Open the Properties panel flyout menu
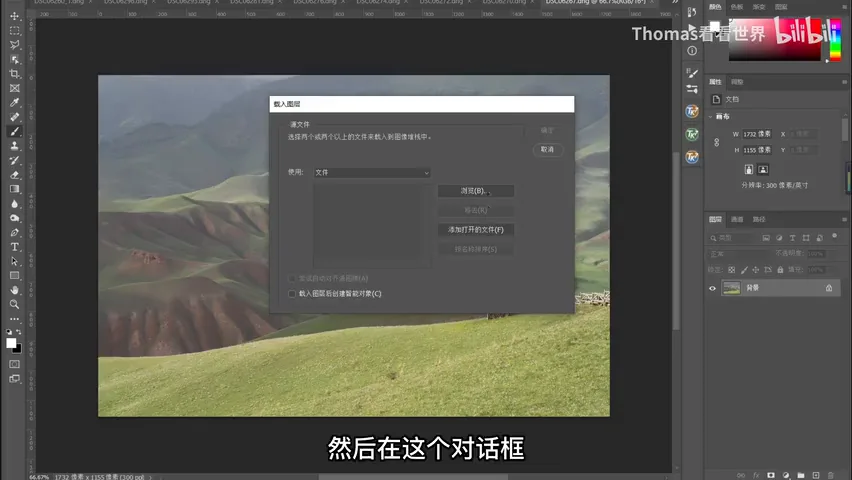Viewport: 852px width, 480px height. [844, 82]
